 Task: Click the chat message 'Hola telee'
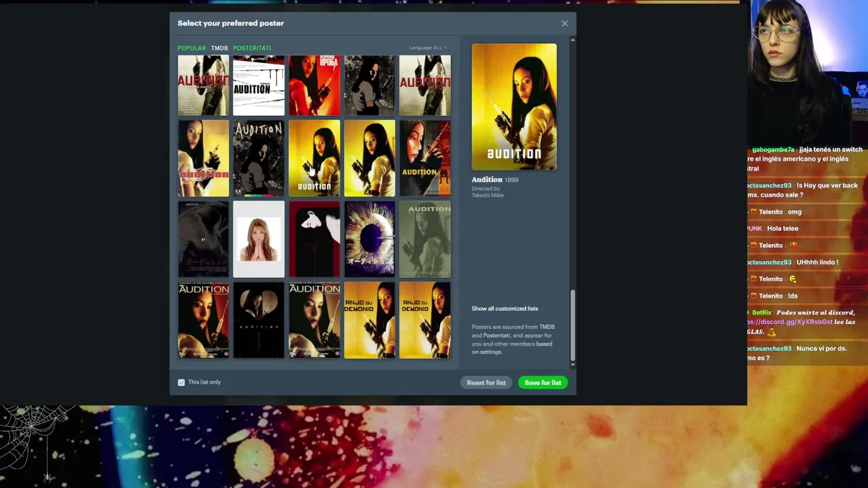783,229
